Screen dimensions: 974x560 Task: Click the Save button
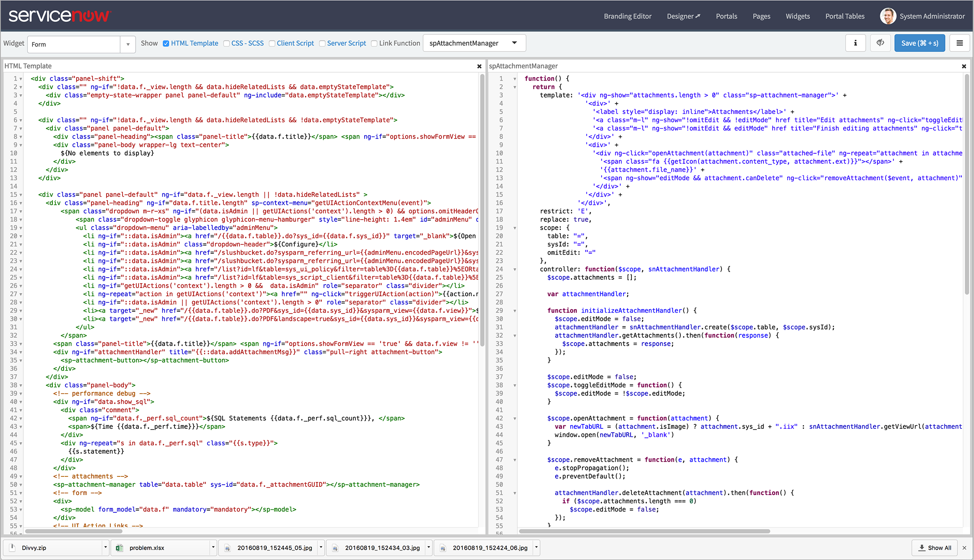[919, 43]
